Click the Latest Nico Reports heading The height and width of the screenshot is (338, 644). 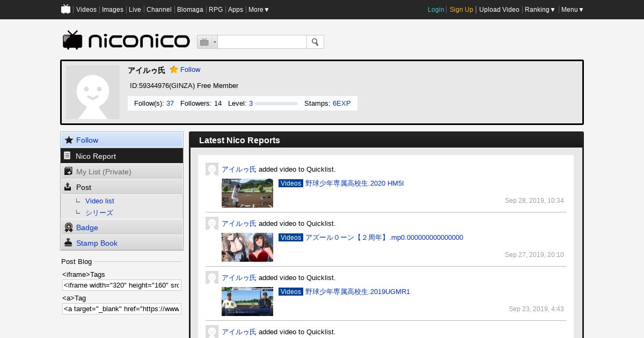239,140
